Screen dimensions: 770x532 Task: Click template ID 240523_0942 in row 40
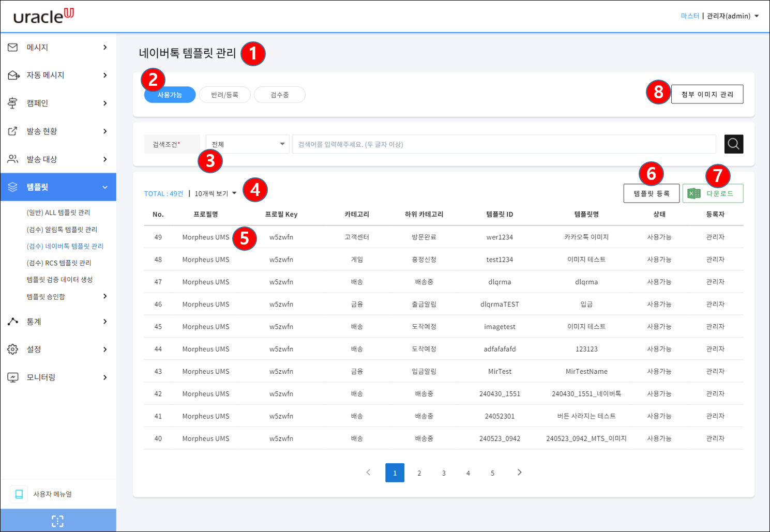(x=500, y=439)
